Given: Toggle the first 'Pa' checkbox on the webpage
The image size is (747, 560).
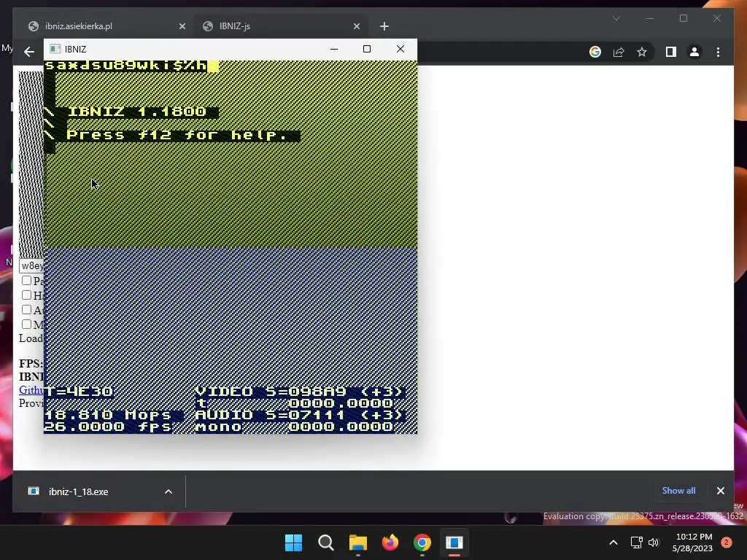Looking at the screenshot, I should (x=27, y=281).
